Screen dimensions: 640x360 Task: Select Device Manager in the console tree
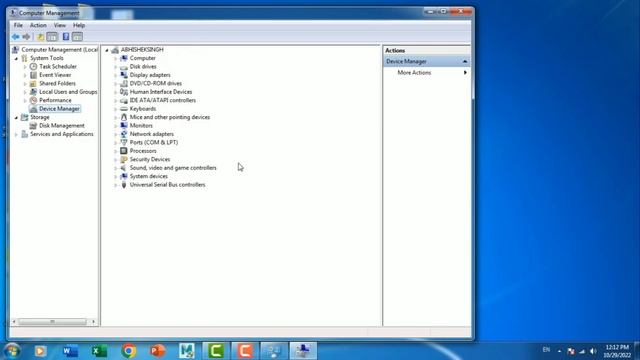[x=59, y=109]
